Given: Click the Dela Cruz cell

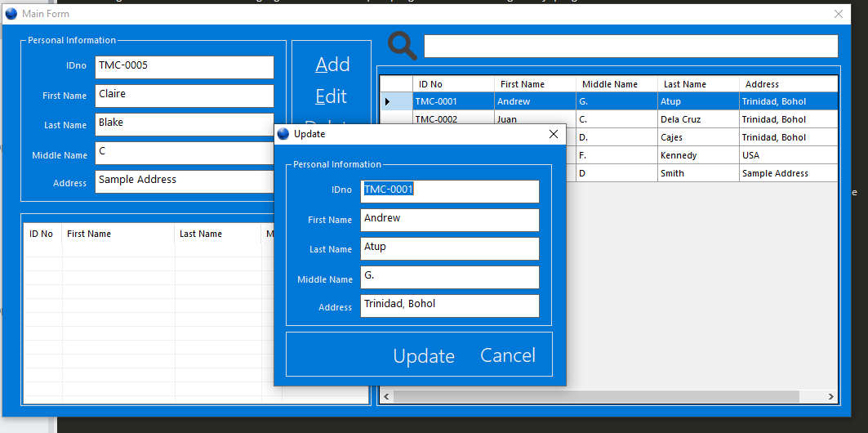Looking at the screenshot, I should click(x=698, y=119).
